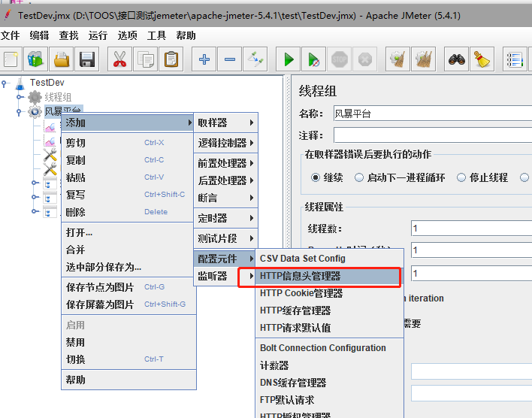Collapse the 风暴平台 tree node
This screenshot has width=532, height=418.
pos(20,111)
